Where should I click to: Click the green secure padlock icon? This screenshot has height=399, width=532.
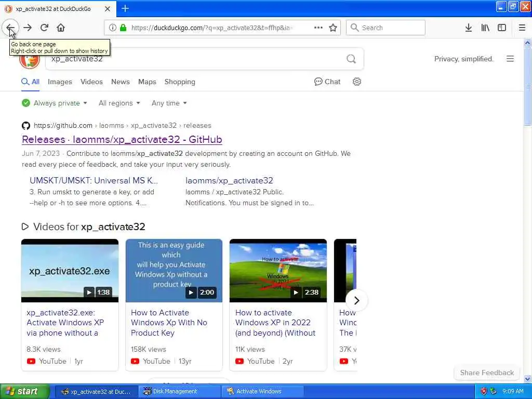pyautogui.click(x=123, y=28)
